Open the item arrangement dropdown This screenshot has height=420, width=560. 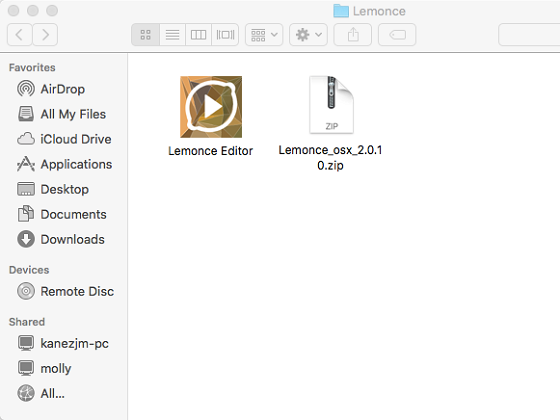coord(264,35)
